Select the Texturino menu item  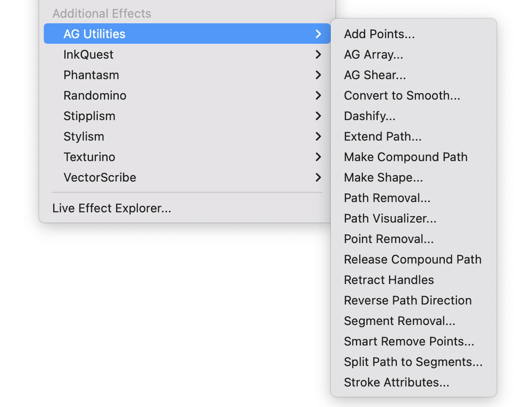pyautogui.click(x=89, y=157)
